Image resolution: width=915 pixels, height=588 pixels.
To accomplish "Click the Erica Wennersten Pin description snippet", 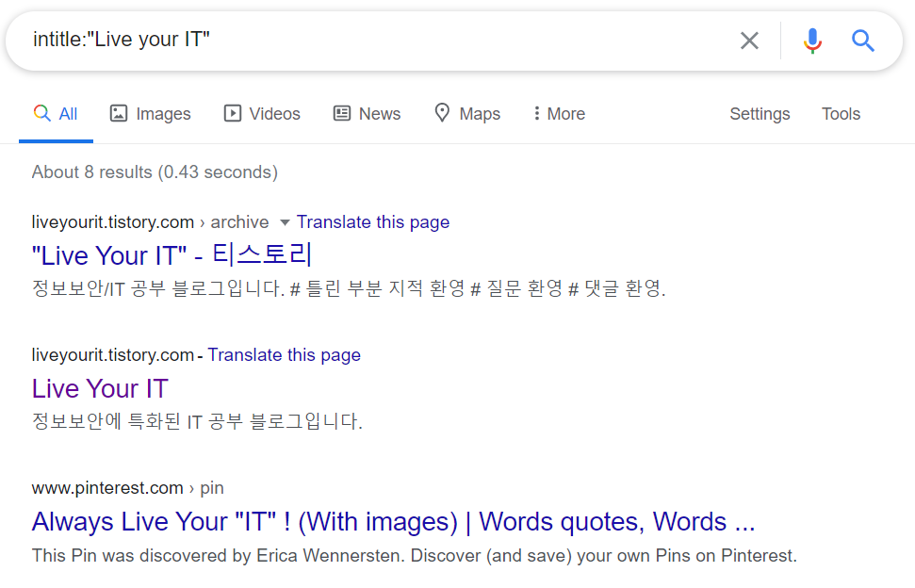I will (415, 555).
